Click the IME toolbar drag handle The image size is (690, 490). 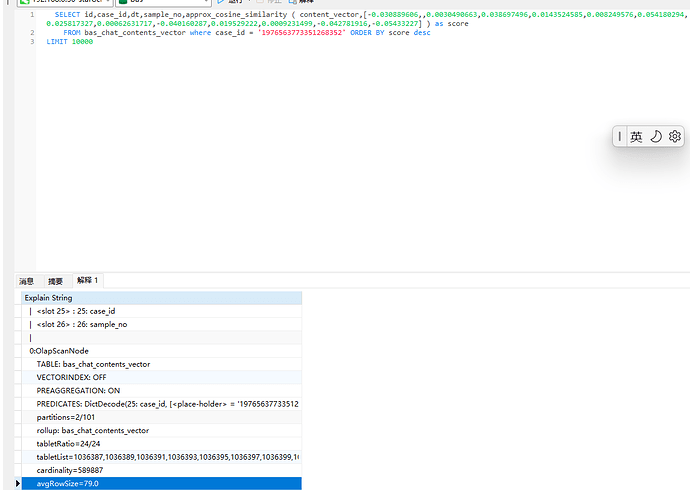(620, 137)
